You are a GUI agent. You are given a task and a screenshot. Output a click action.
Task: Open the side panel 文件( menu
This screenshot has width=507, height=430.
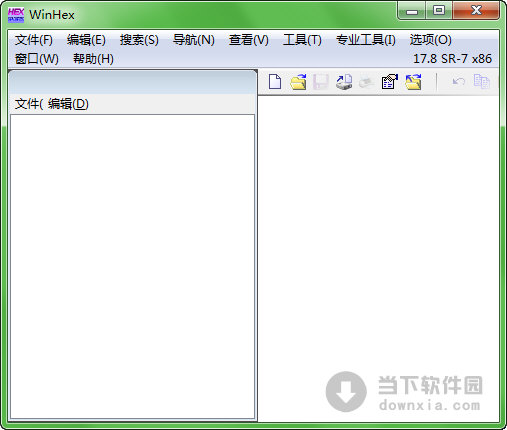(x=29, y=104)
